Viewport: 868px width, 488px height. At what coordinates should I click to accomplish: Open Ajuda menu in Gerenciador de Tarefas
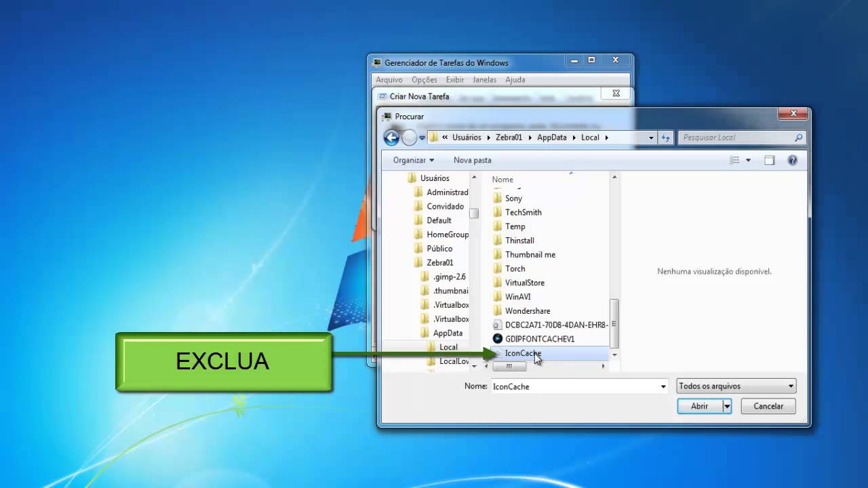tap(515, 80)
